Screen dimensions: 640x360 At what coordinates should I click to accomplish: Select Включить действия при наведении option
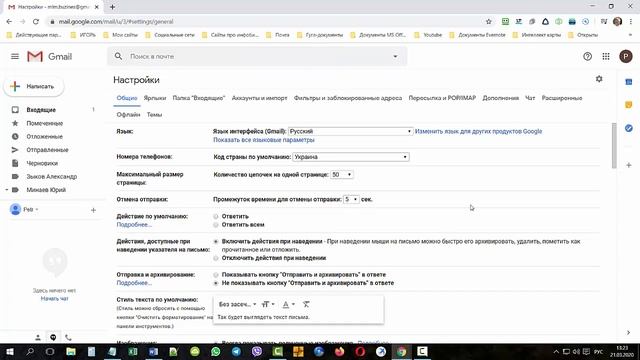(216, 242)
